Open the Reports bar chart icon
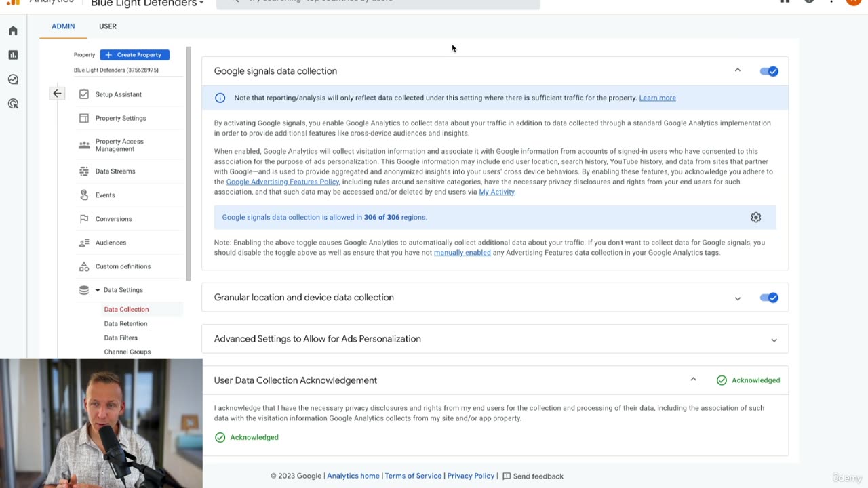This screenshot has width=868, height=488. tap(13, 55)
